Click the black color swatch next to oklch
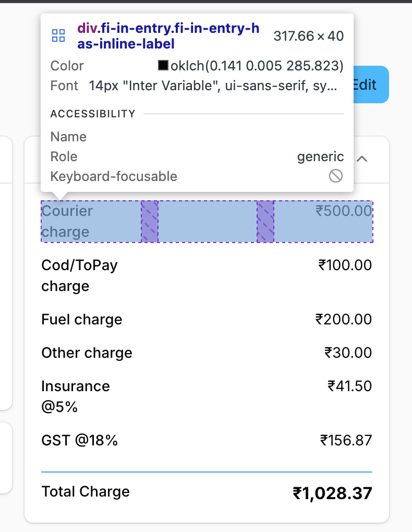The image size is (412, 532). pos(163,66)
